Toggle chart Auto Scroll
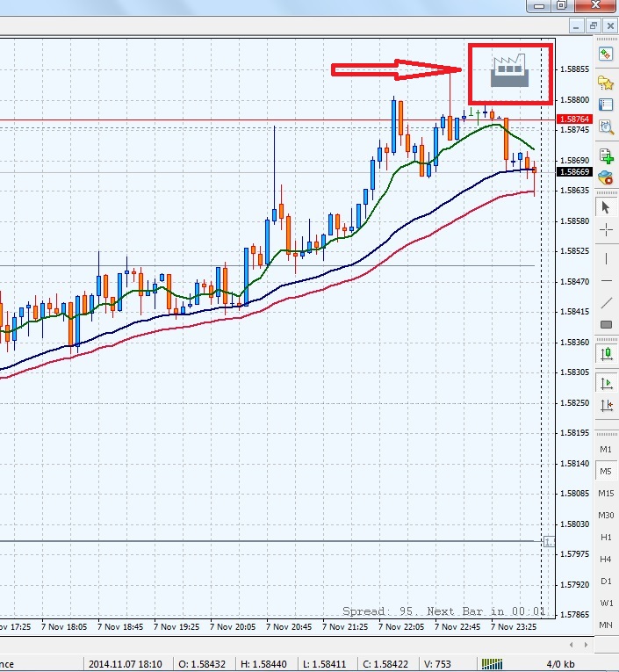 (606, 383)
